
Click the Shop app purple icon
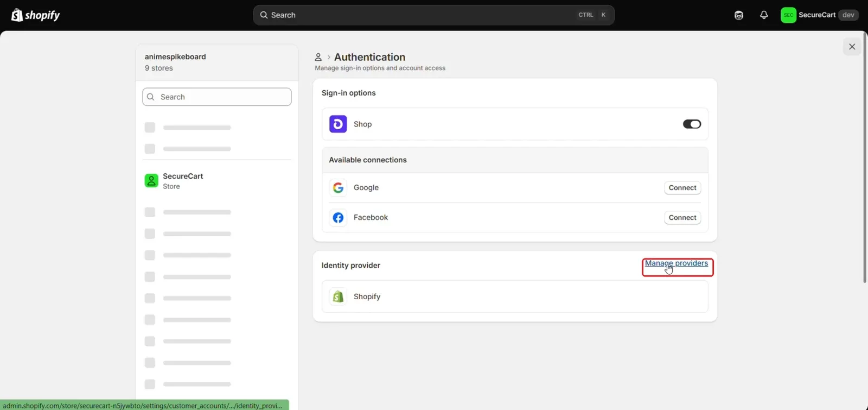(x=338, y=124)
